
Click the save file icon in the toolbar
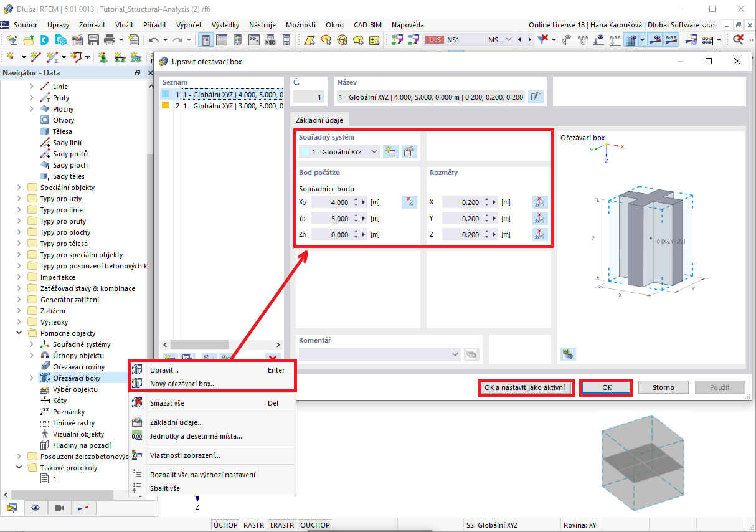click(93, 40)
